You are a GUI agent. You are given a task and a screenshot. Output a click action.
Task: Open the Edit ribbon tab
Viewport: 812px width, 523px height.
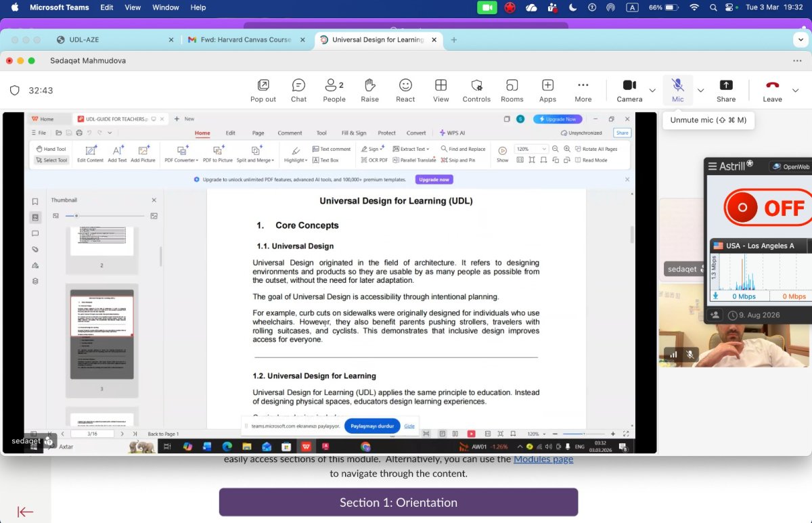(x=230, y=133)
